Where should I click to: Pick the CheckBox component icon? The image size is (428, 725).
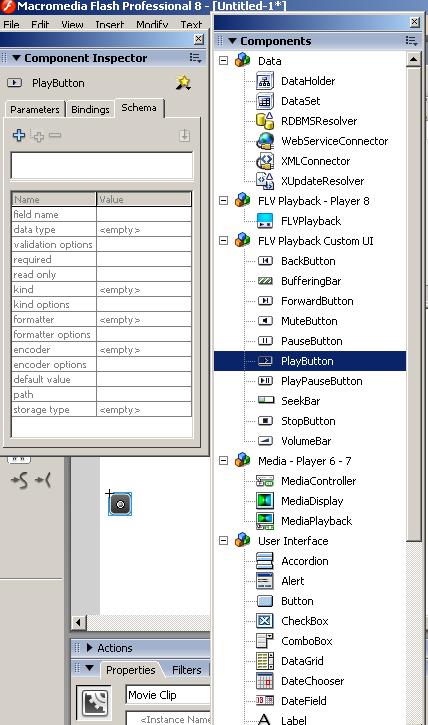pyautogui.click(x=265, y=621)
